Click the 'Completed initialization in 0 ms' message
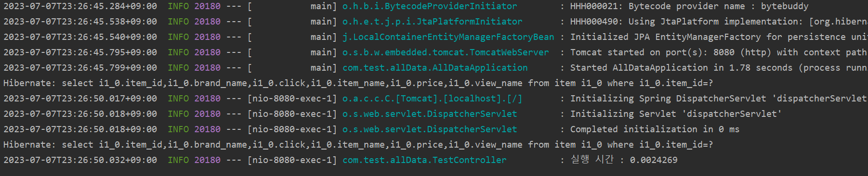The width and height of the screenshot is (868, 176). point(655,129)
